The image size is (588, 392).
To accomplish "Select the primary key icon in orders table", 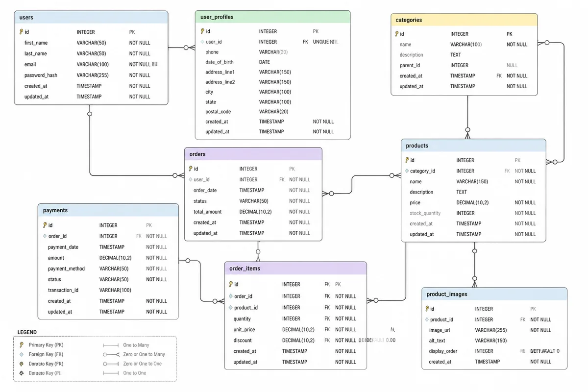I will [x=190, y=169].
